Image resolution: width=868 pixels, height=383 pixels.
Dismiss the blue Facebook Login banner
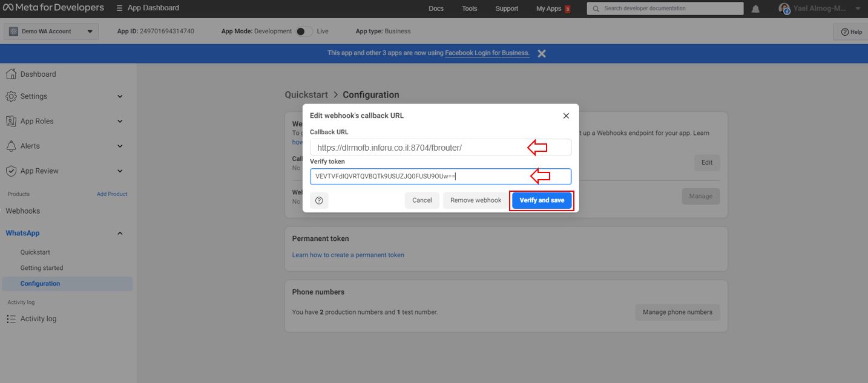click(x=542, y=53)
